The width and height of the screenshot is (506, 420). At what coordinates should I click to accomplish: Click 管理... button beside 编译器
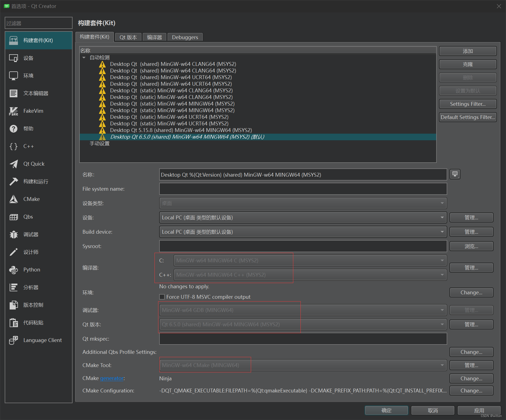[x=472, y=268]
